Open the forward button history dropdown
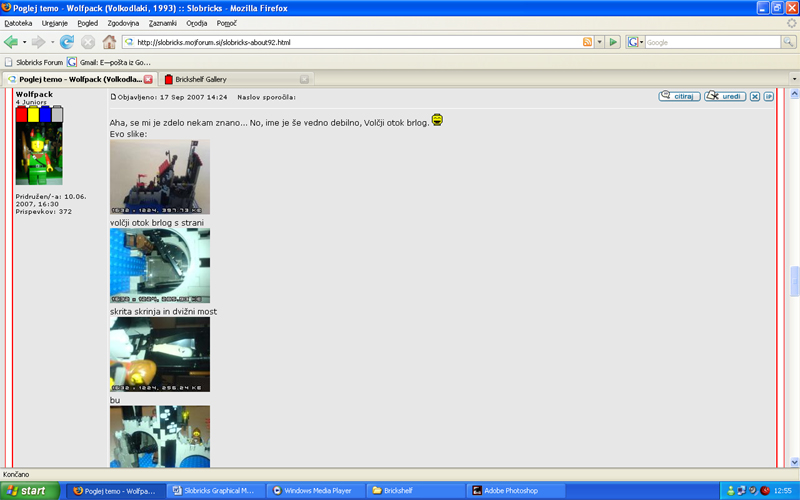The height and width of the screenshot is (500, 800). [52, 42]
